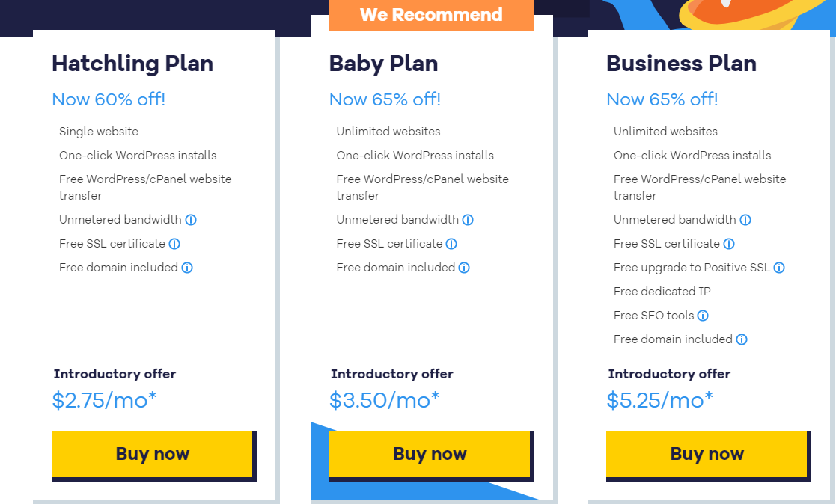Show info for Business Plan Unmetered bandwidth
Screen dimensions: 836x504
(x=745, y=220)
